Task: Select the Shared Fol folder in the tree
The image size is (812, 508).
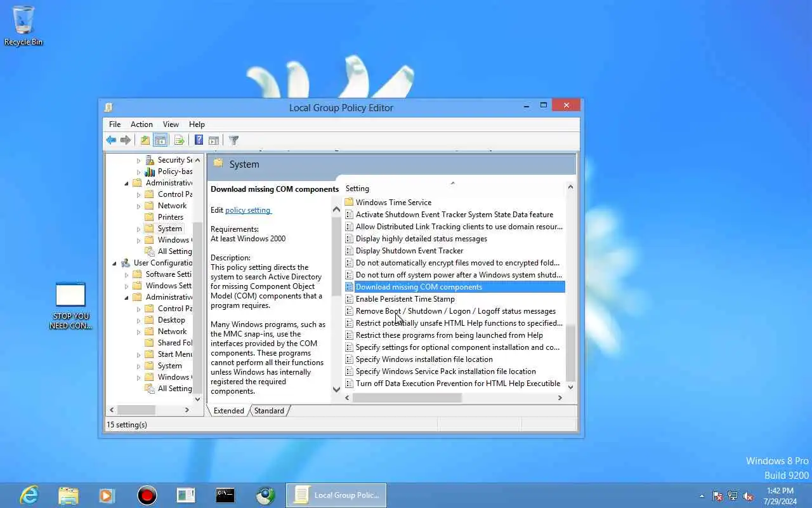Action: click(x=175, y=343)
